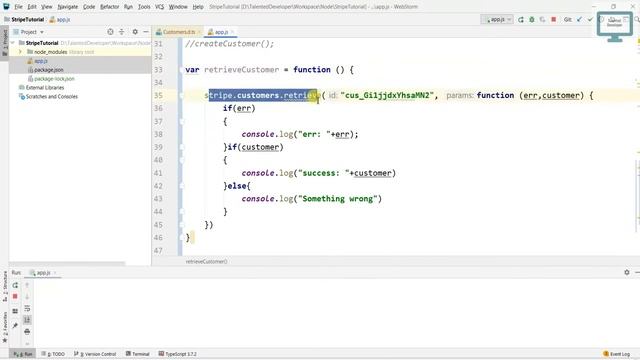The width and height of the screenshot is (640, 360).
Task: Click the editor vertical scrollbar
Action: pyautogui.click(x=638, y=196)
